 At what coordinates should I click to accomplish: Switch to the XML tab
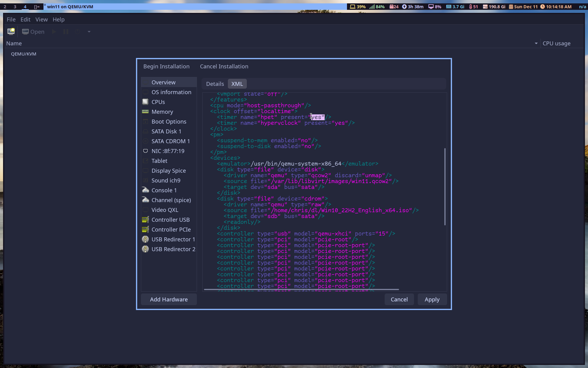coord(237,84)
